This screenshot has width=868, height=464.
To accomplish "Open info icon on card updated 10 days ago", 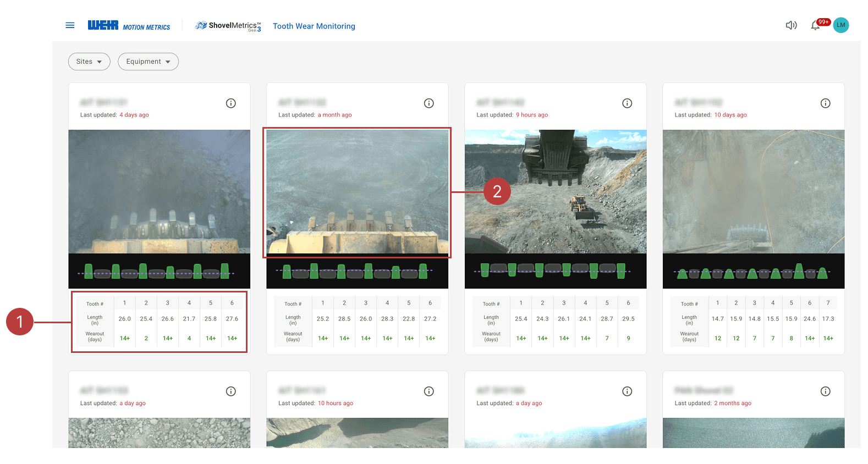I will [826, 103].
